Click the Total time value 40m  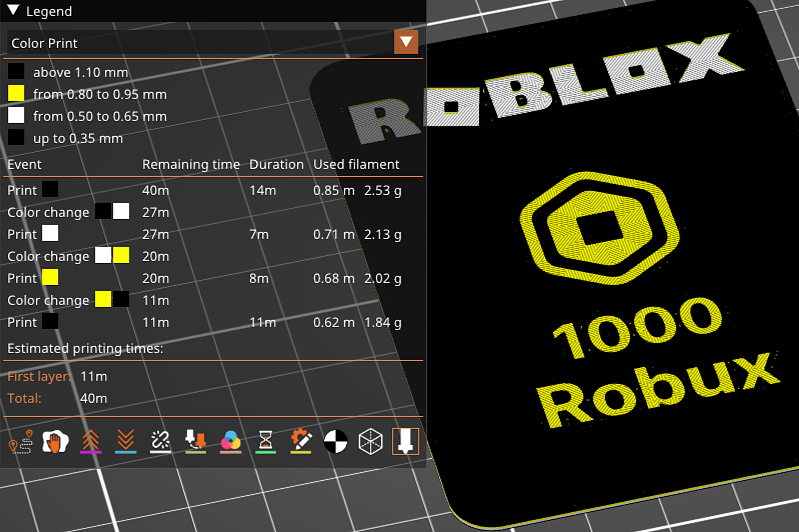tap(94, 398)
